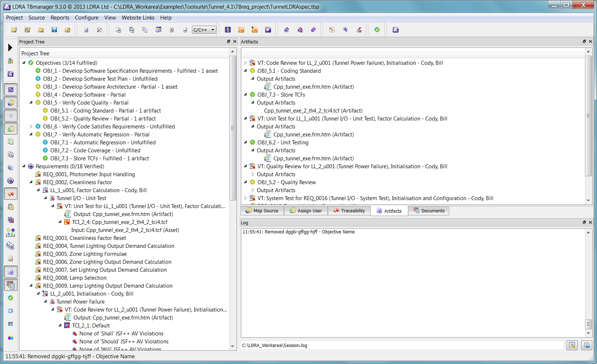This screenshot has width=597, height=364.
Task: Click the black play arrow in left sidebar
Action: (10, 47)
